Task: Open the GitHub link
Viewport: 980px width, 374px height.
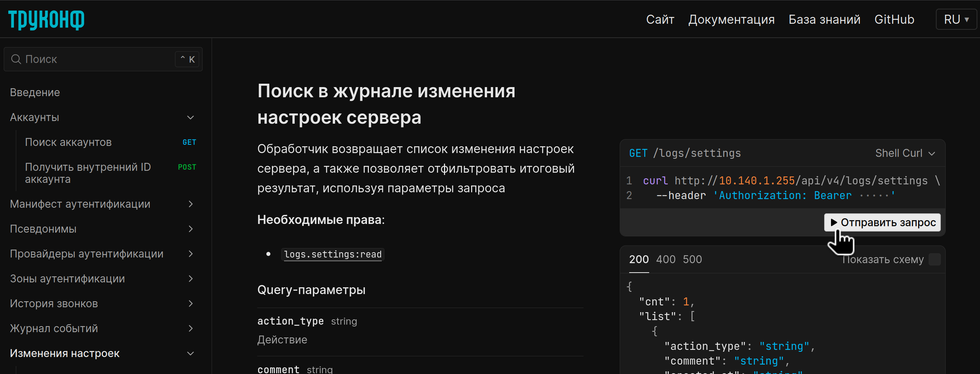Action: click(894, 19)
